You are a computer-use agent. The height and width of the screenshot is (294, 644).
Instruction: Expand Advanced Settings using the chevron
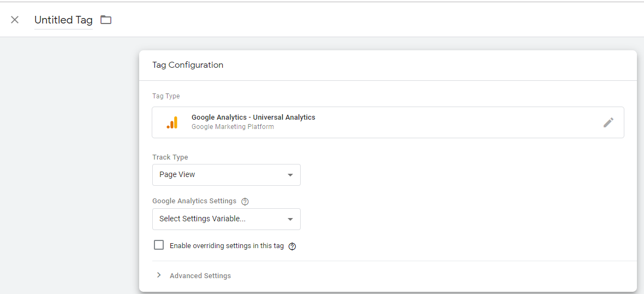pos(159,275)
